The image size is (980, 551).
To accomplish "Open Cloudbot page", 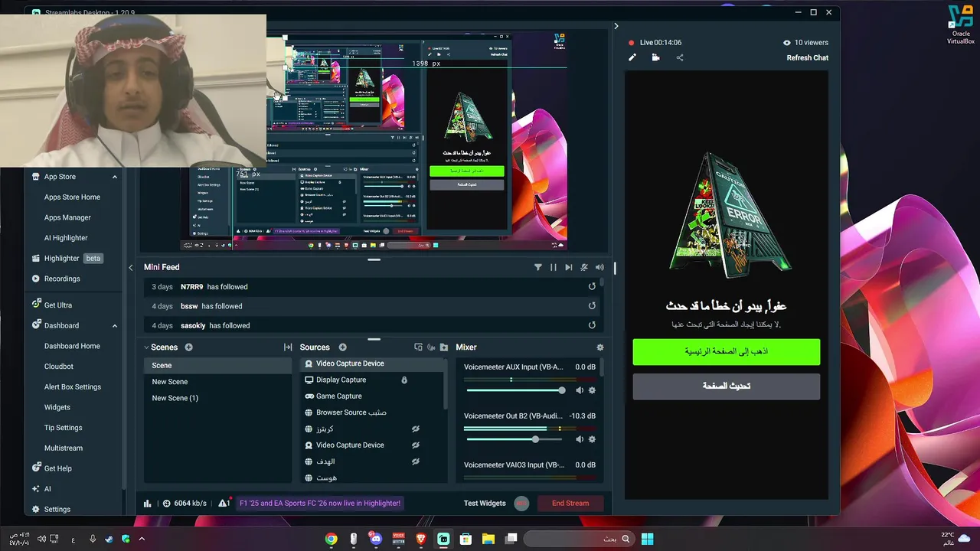I will coord(59,367).
